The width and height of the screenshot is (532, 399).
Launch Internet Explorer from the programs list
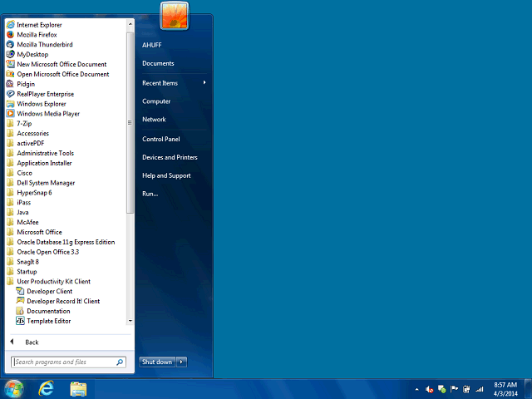pos(39,25)
